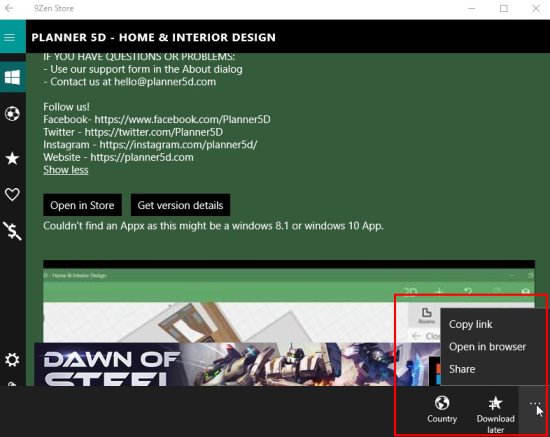The width and height of the screenshot is (550, 437).
Task: Choose Copy link from menu
Action: 471,324
